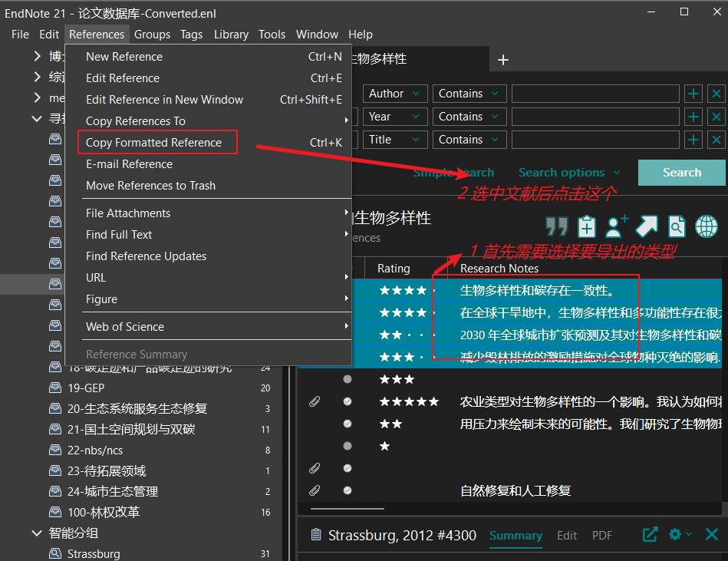Click the Title search text field

pyautogui.click(x=595, y=140)
